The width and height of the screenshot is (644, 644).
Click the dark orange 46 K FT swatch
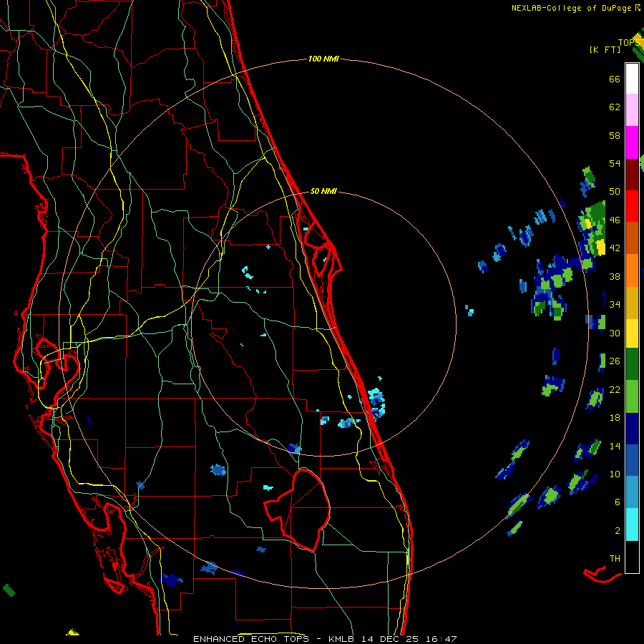[x=632, y=238]
